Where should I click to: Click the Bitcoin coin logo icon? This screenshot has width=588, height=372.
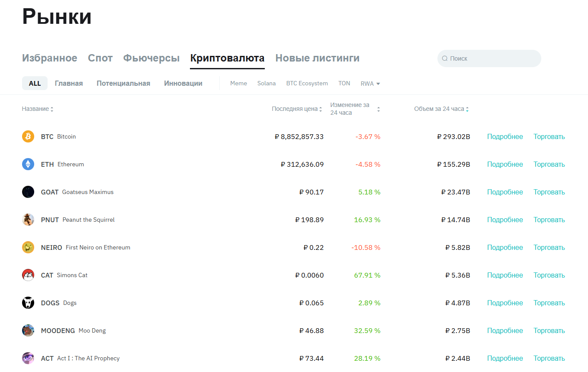28,136
